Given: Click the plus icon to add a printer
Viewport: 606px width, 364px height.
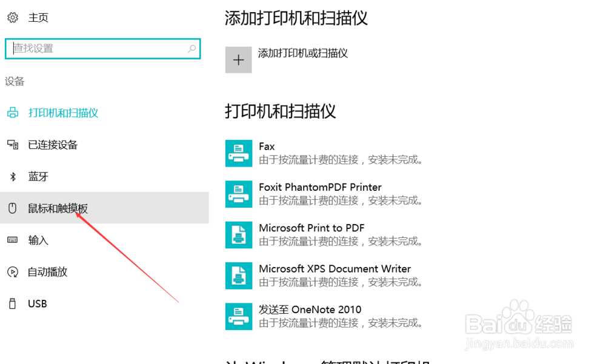Looking at the screenshot, I should (238, 60).
